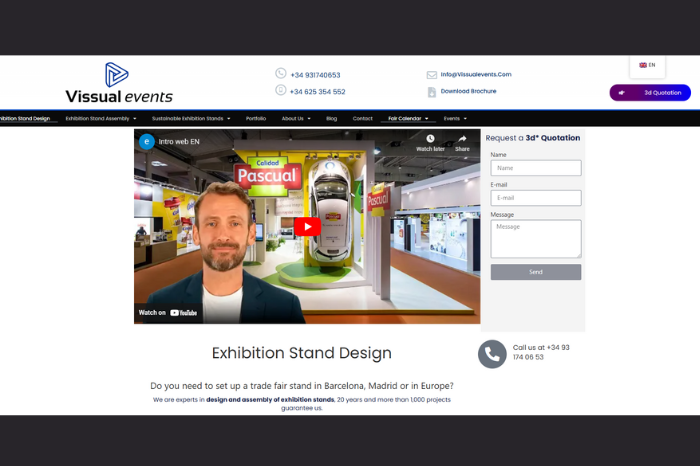The height and width of the screenshot is (466, 700).
Task: Click the round phone call icon
Action: pyautogui.click(x=492, y=354)
